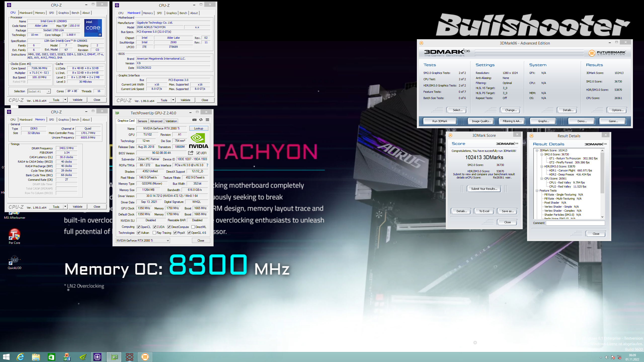Open Tools dropdown arrow in CPU-Z CPU window
Image resolution: width=644 pixels, height=362 pixels.
coord(65,100)
